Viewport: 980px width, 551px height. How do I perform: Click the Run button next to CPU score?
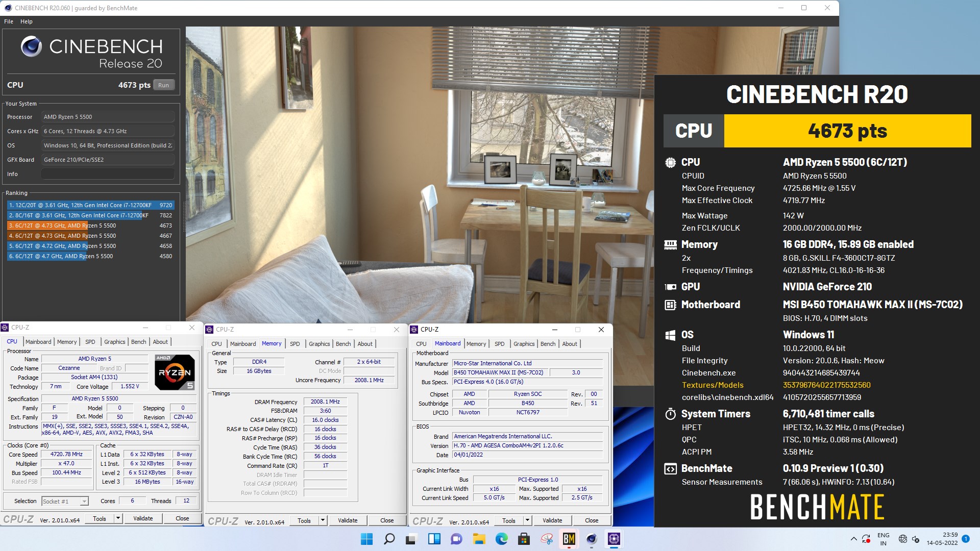(163, 85)
